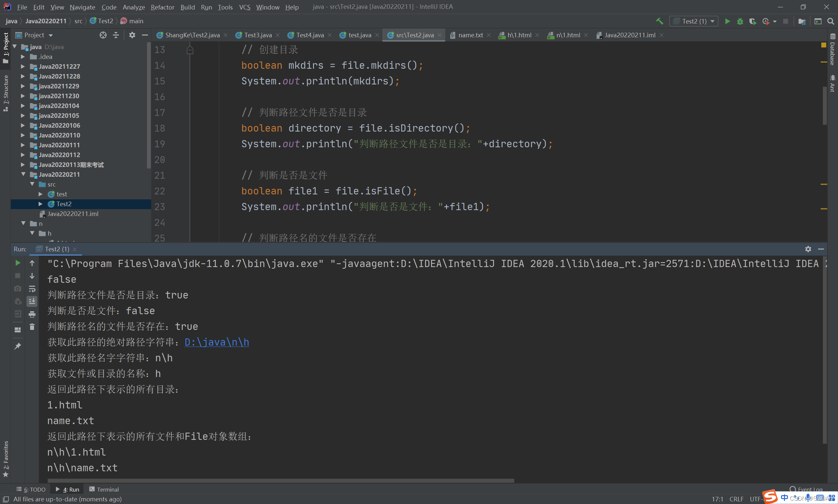Pin the Run tab
The image size is (838, 504).
tap(18, 346)
